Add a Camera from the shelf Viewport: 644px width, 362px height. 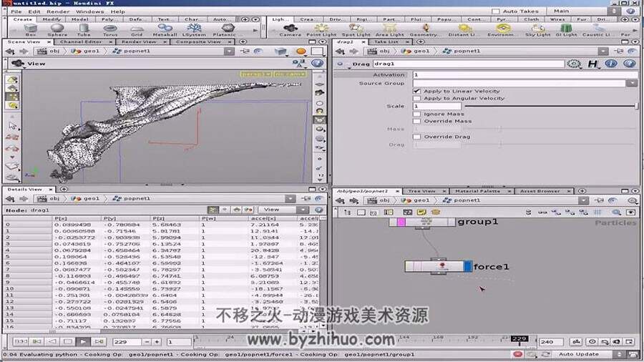(291, 29)
